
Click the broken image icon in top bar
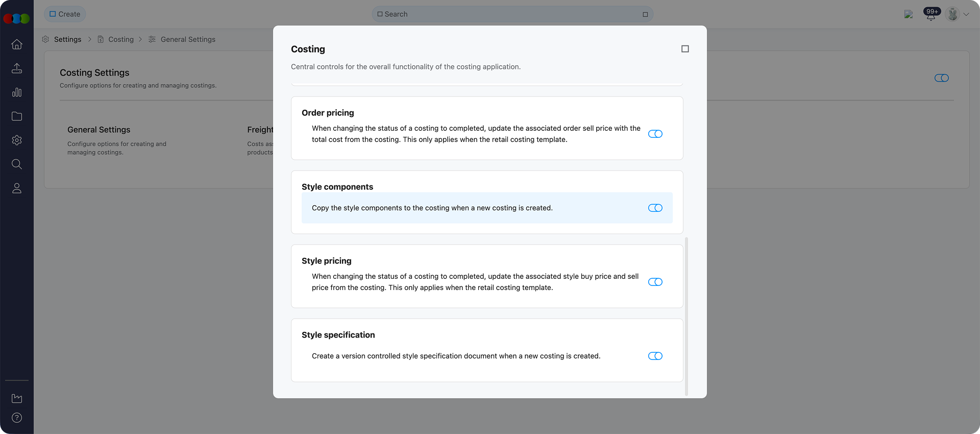coord(909,14)
